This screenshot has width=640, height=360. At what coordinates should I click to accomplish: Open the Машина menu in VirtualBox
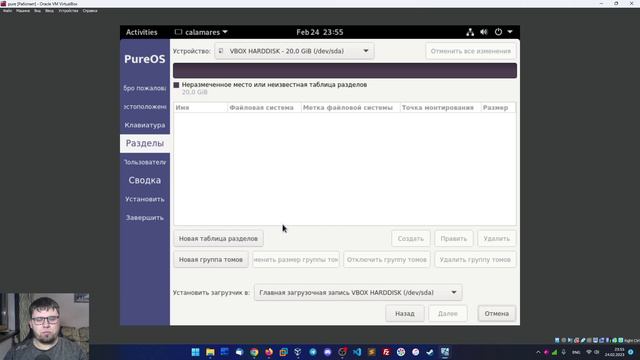click(x=23, y=11)
